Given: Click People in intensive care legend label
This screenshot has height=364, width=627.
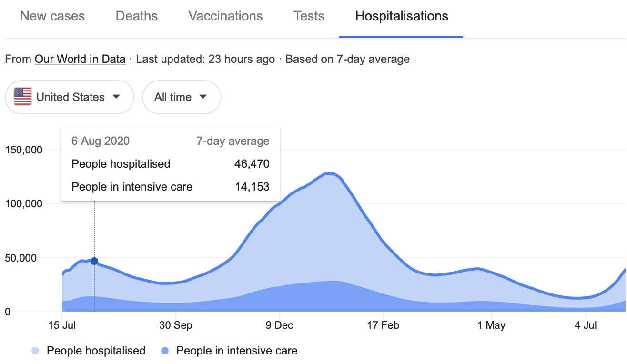Looking at the screenshot, I should click(x=237, y=351).
